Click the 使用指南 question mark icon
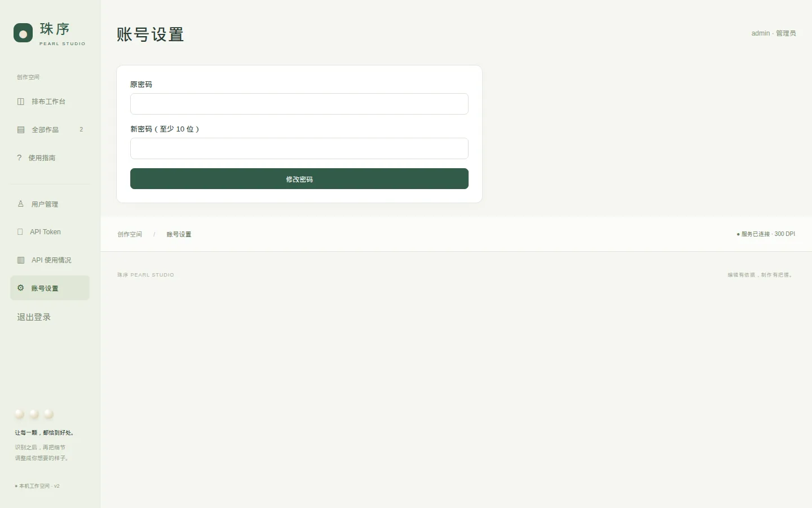 pyautogui.click(x=19, y=157)
